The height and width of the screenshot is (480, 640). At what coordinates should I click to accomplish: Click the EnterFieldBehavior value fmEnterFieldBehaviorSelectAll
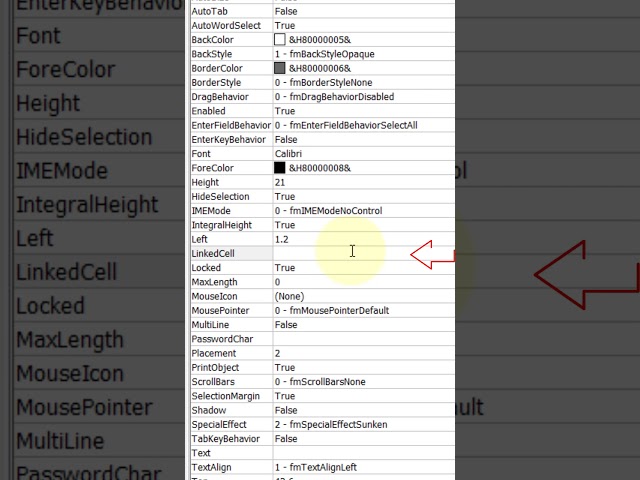(346, 125)
